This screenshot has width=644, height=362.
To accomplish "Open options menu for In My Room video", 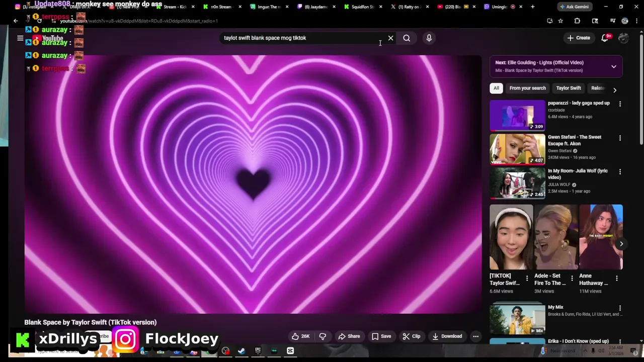I will [620, 171].
